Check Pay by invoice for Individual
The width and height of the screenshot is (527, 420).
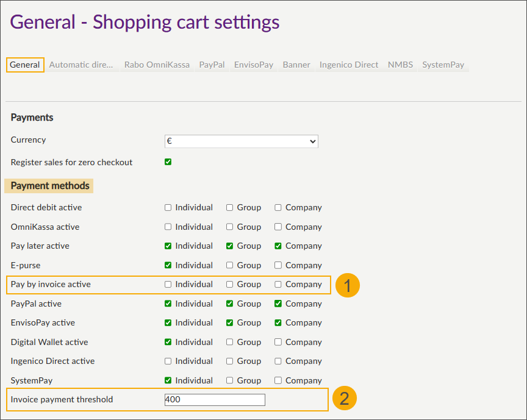(x=168, y=284)
